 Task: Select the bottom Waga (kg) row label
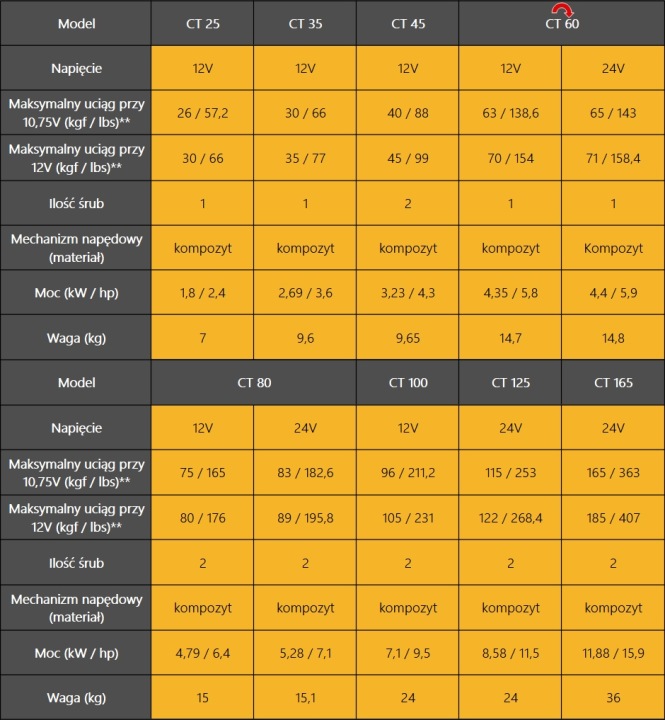point(76,698)
